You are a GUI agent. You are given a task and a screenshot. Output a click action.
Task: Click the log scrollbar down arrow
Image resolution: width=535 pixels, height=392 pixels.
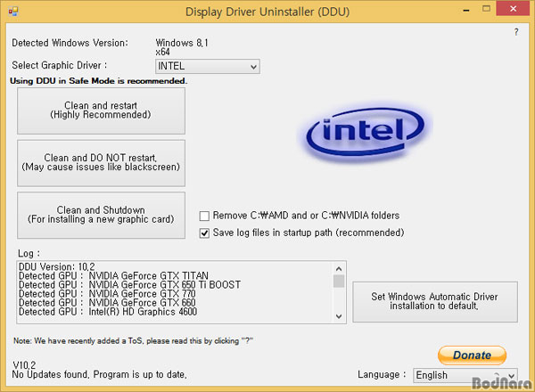[x=339, y=316]
